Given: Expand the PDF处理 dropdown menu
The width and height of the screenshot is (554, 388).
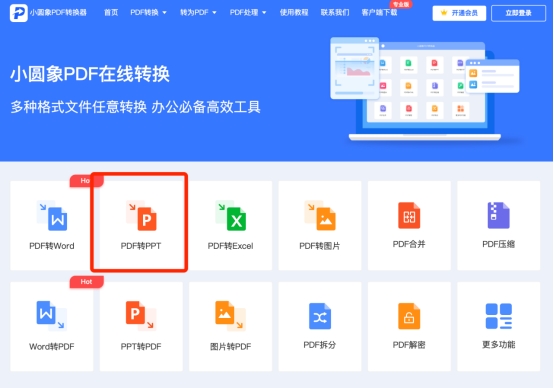Looking at the screenshot, I should [248, 12].
